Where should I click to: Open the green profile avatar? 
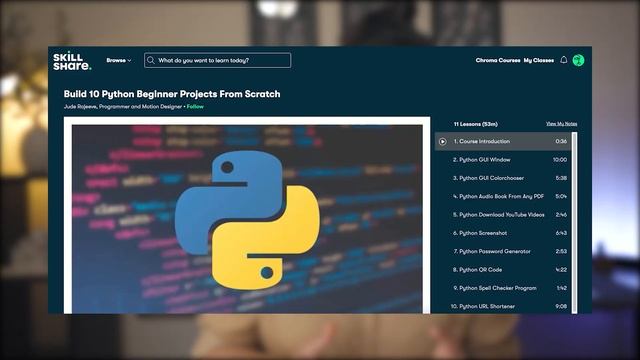(578, 60)
